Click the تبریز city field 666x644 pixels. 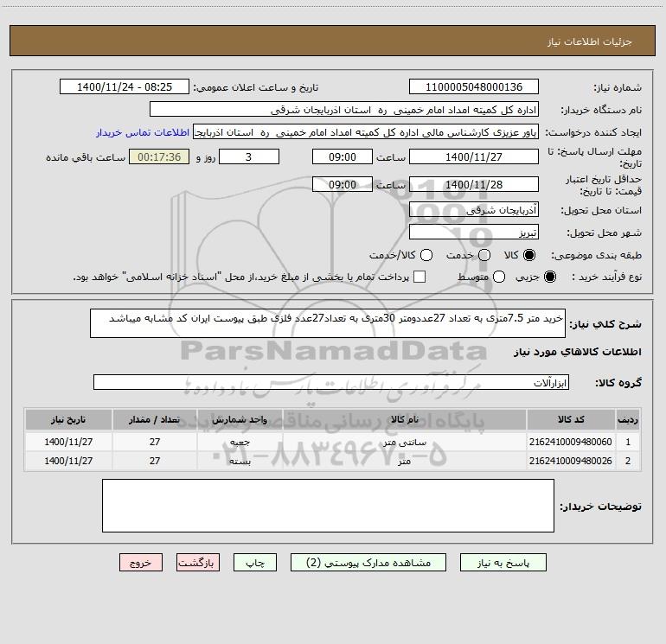pos(474,232)
